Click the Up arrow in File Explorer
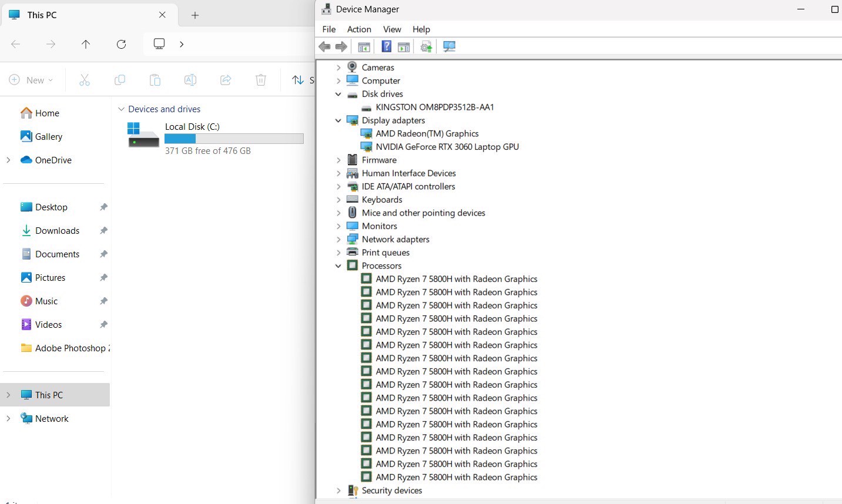Viewport: 842px width, 504px height. [86, 44]
